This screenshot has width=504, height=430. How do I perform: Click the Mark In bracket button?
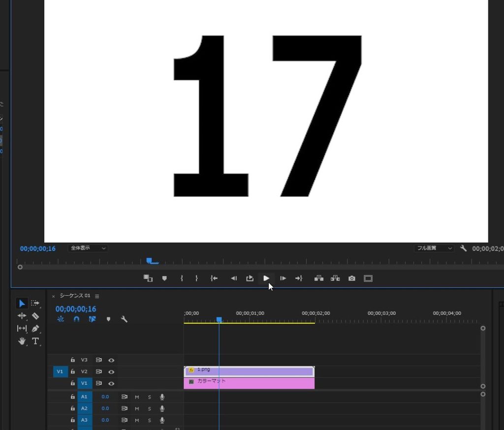[x=182, y=278]
